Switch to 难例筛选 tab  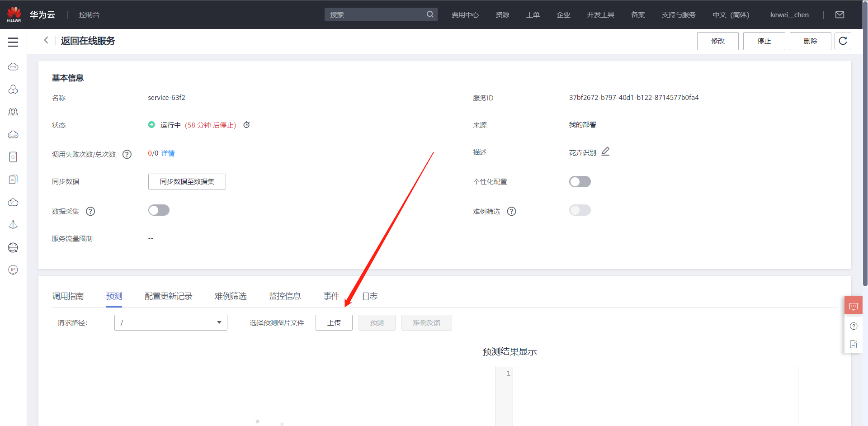231,296
